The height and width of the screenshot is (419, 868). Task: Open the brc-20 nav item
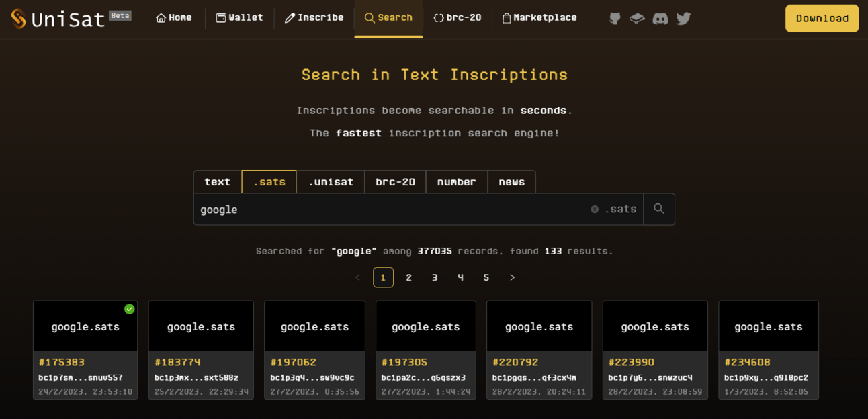pyautogui.click(x=458, y=18)
